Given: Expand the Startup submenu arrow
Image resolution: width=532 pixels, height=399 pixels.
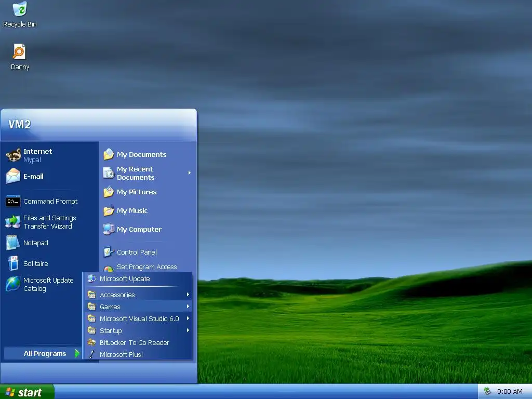Looking at the screenshot, I should (x=188, y=330).
